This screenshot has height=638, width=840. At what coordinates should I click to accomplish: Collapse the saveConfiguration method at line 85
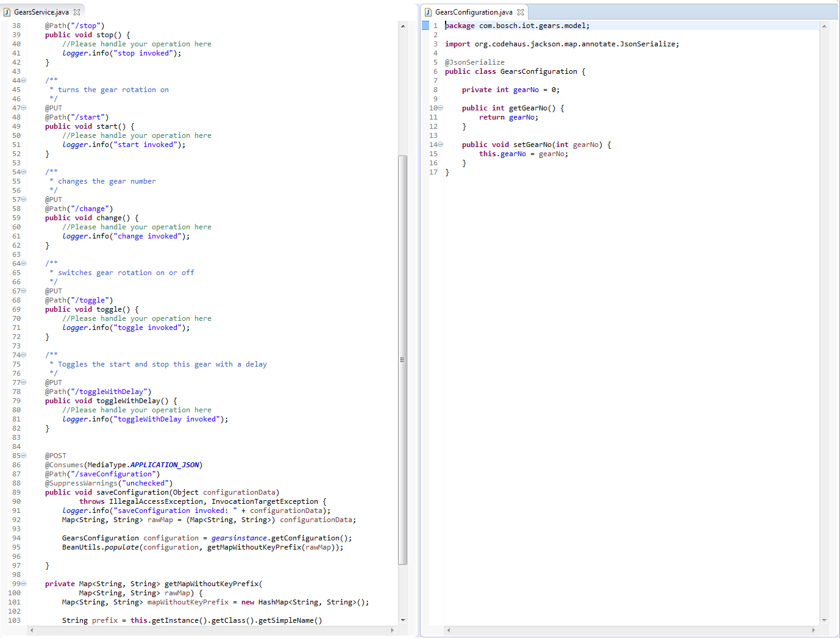(24, 456)
